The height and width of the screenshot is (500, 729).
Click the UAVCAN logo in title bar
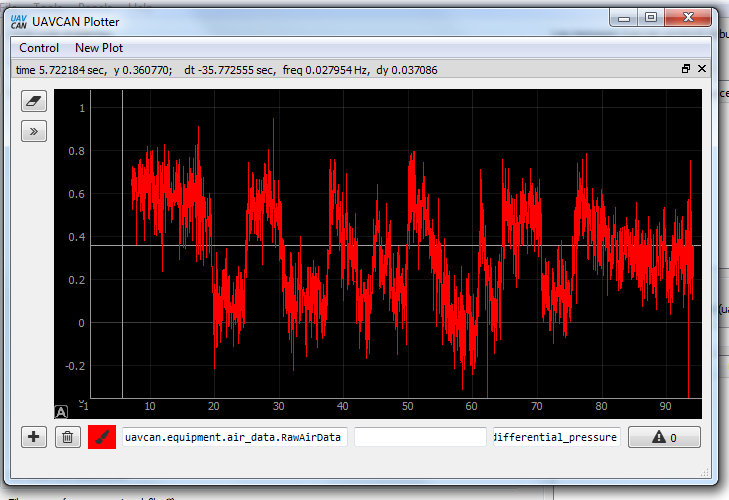(x=19, y=19)
